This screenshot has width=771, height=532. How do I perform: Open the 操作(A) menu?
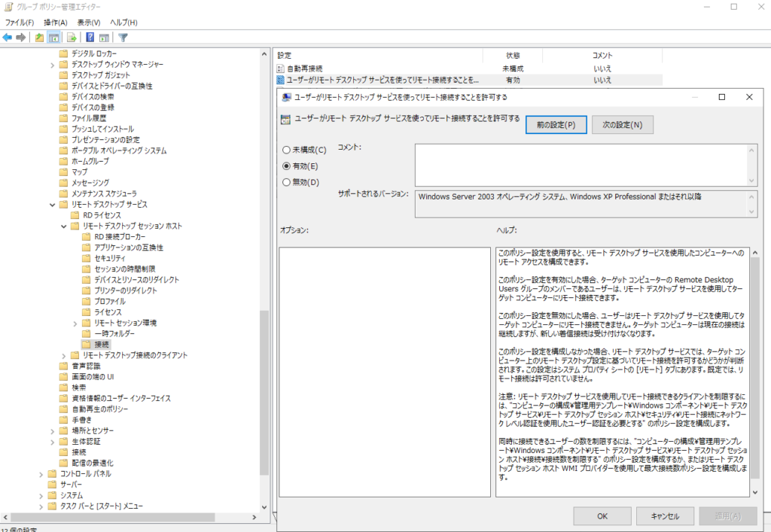pos(56,23)
